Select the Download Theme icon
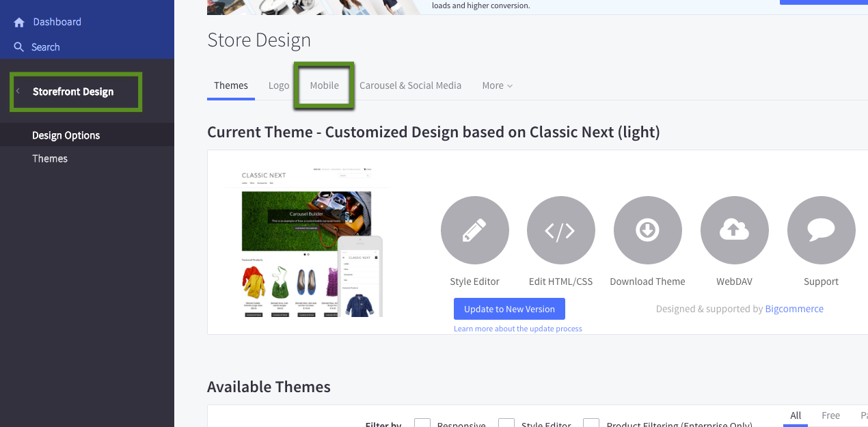868x427 pixels. click(x=647, y=230)
